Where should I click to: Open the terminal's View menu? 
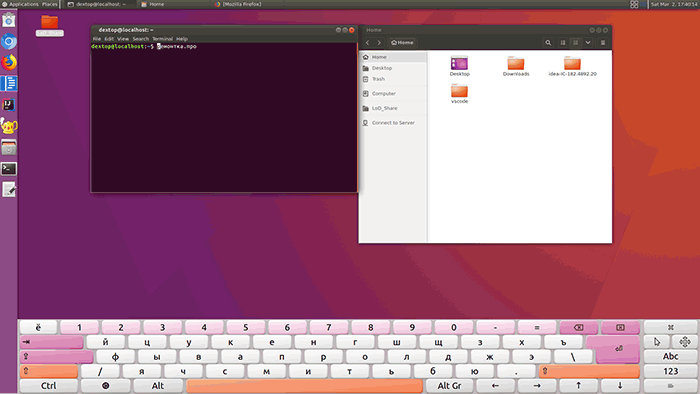click(123, 39)
